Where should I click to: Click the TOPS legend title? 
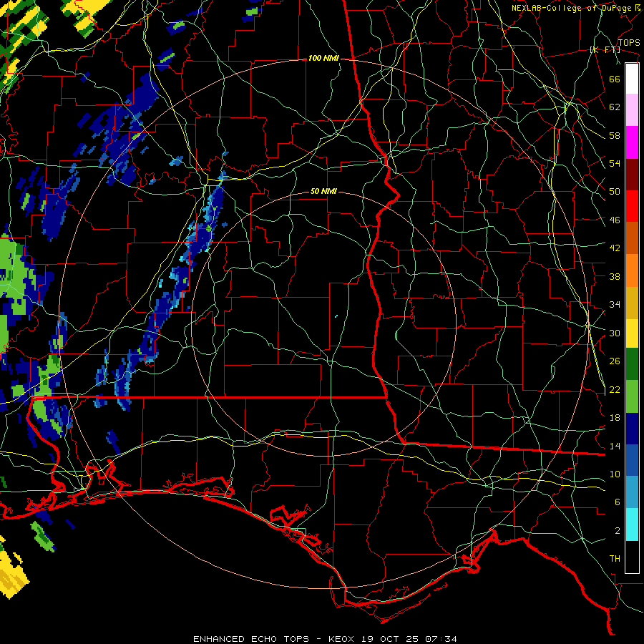[629, 43]
